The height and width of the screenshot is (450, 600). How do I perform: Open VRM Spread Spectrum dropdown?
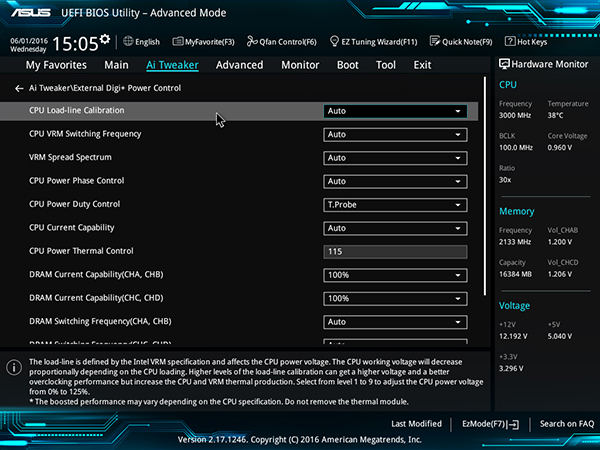(395, 158)
